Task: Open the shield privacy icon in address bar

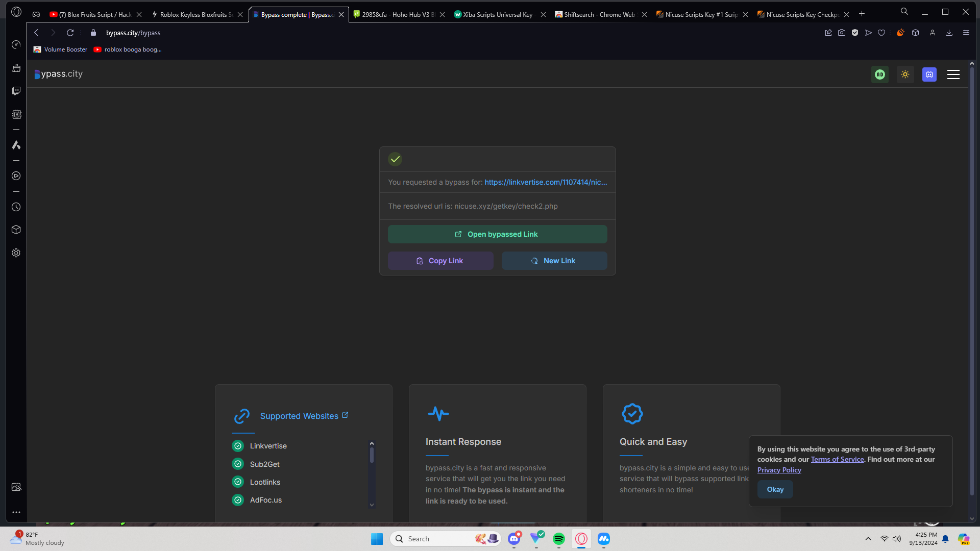Action: 855,33
